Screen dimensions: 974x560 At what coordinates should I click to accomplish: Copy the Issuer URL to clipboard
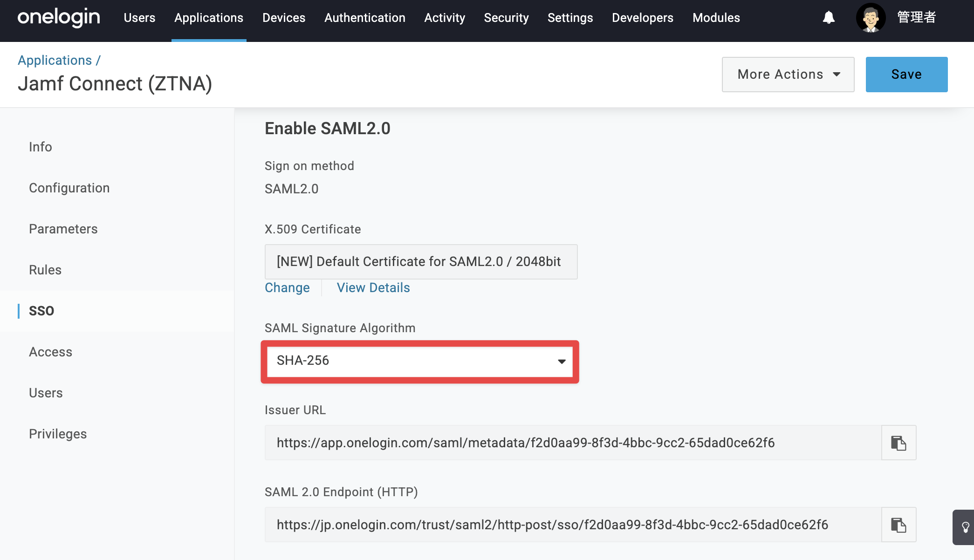tap(899, 443)
